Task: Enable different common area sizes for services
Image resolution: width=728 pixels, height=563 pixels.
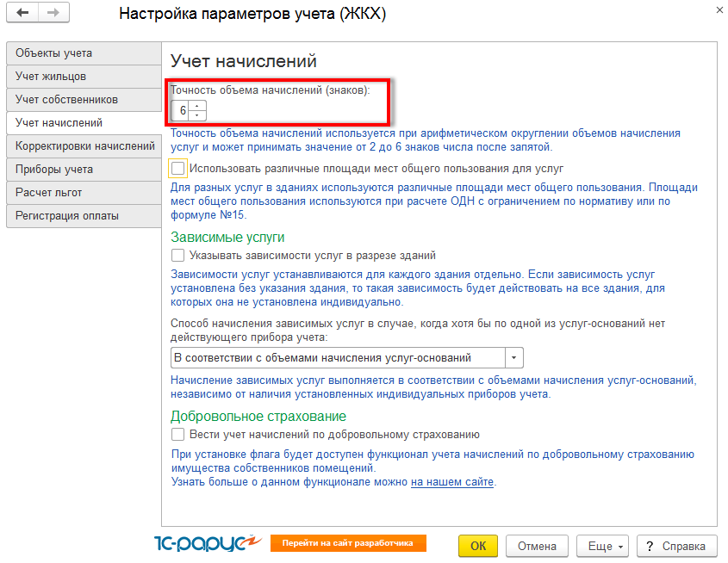Action: click(178, 169)
